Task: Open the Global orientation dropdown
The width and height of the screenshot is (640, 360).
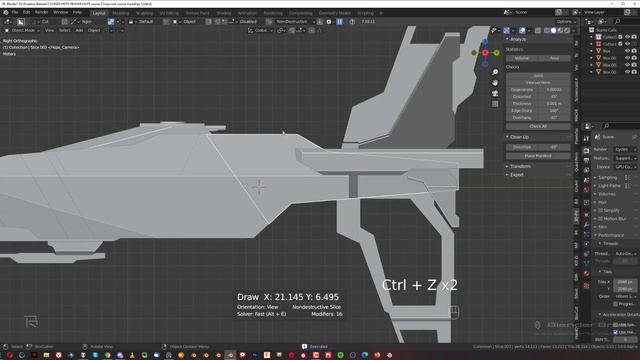Action: pos(260,30)
